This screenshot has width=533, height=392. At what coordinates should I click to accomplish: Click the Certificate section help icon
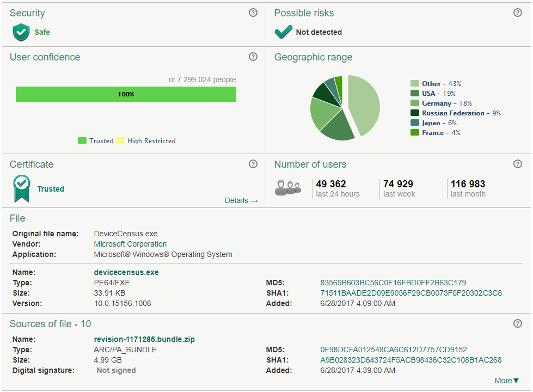253,164
